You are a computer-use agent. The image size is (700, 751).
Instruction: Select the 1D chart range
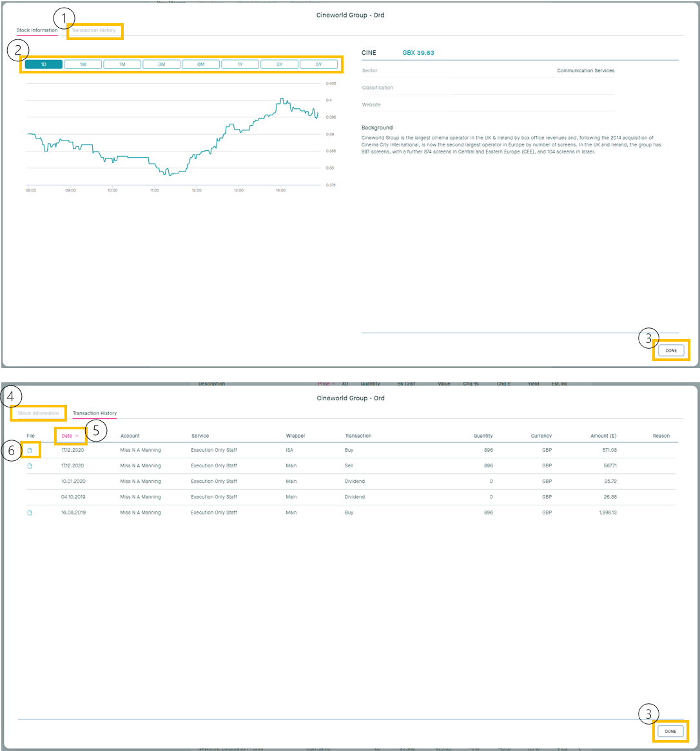pyautogui.click(x=44, y=64)
